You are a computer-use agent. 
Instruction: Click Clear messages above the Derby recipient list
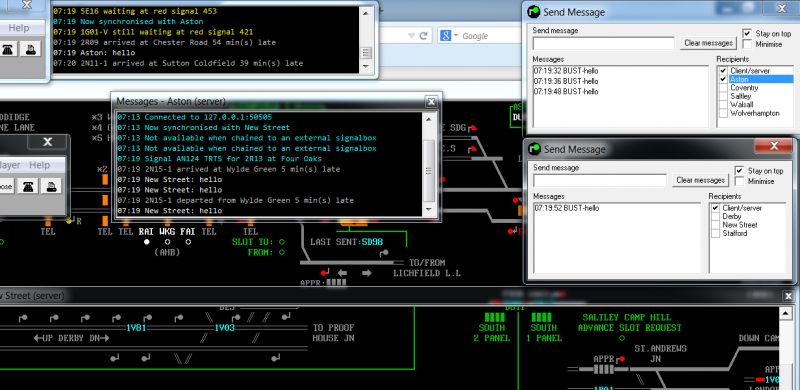click(701, 180)
